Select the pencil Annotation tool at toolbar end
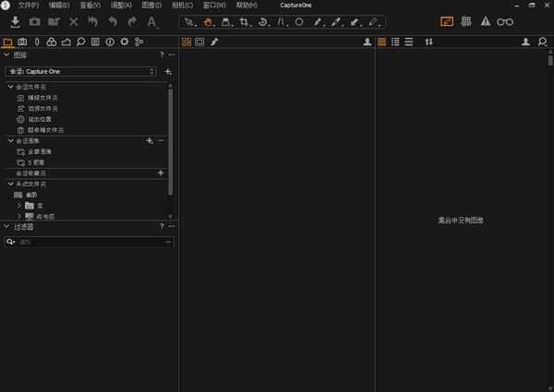The height and width of the screenshot is (392, 554). click(x=373, y=22)
